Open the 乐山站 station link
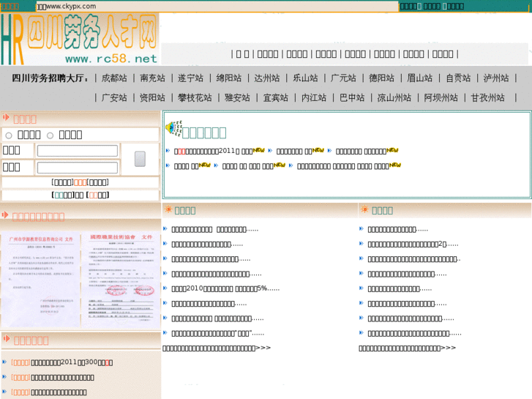The image size is (532, 399). click(305, 78)
